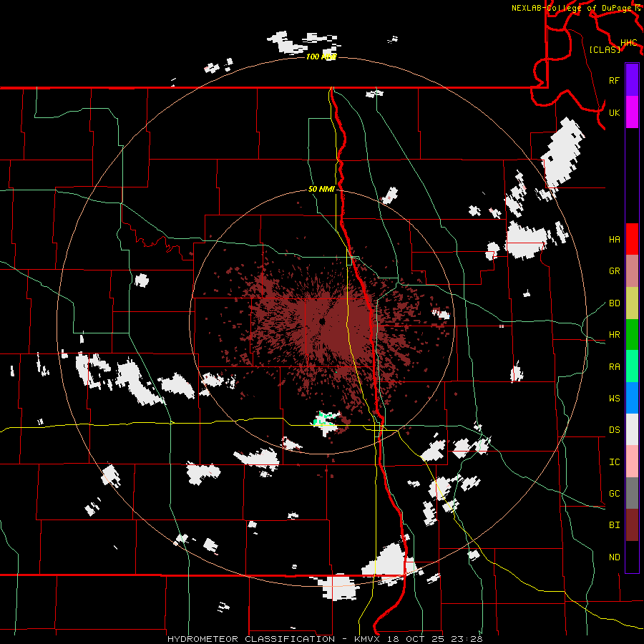Click the dark green HR legend swatch
The height and width of the screenshot is (644, 644).
tap(632, 335)
